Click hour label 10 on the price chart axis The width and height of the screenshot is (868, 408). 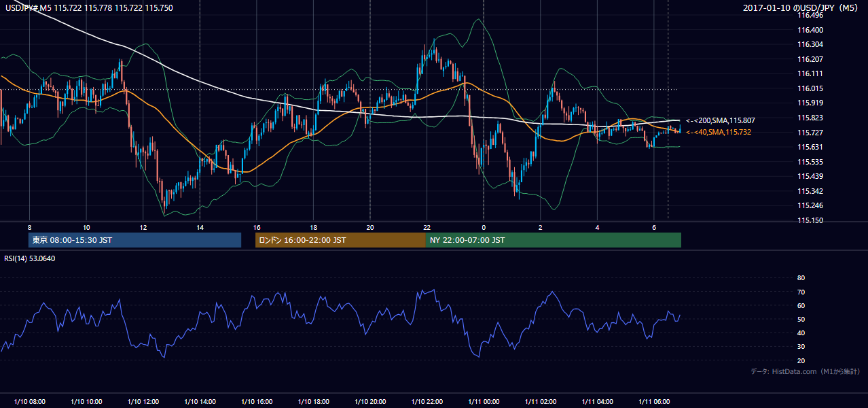86,227
